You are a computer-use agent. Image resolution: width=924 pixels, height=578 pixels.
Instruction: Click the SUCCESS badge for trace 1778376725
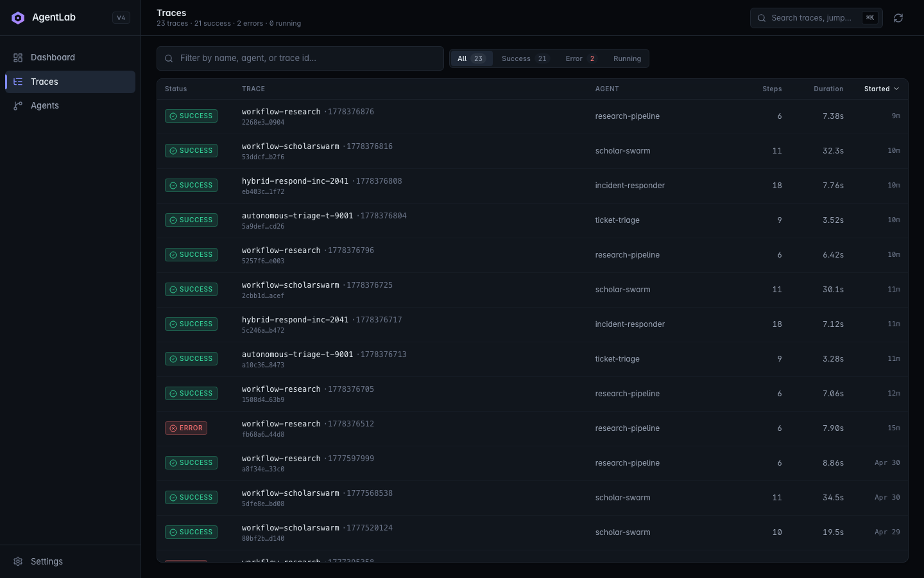point(191,290)
